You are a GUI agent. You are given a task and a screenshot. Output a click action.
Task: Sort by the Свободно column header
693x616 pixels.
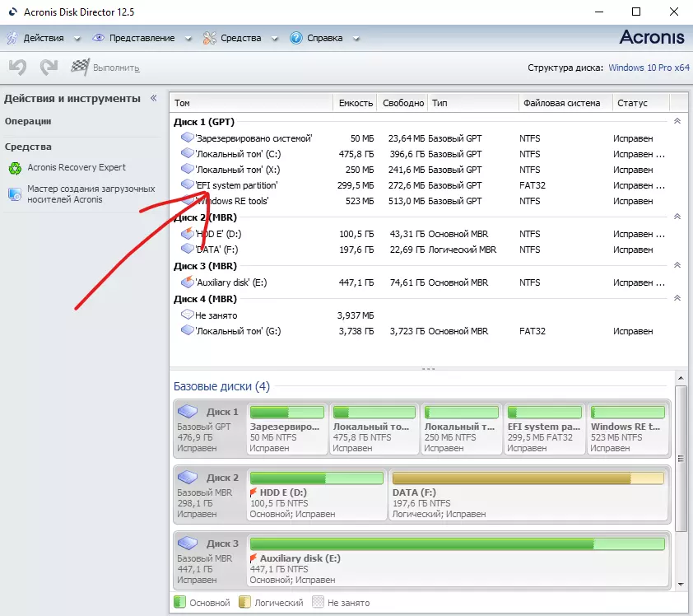tap(402, 103)
